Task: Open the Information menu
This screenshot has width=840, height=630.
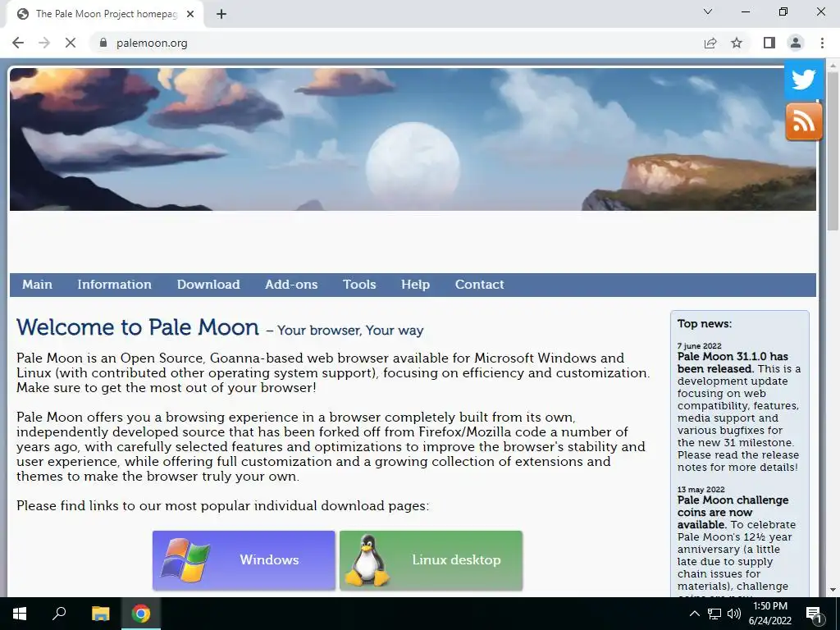Action: 115,285
